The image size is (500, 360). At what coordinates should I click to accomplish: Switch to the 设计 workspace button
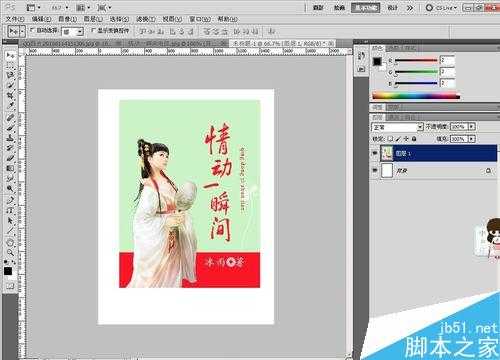392,7
